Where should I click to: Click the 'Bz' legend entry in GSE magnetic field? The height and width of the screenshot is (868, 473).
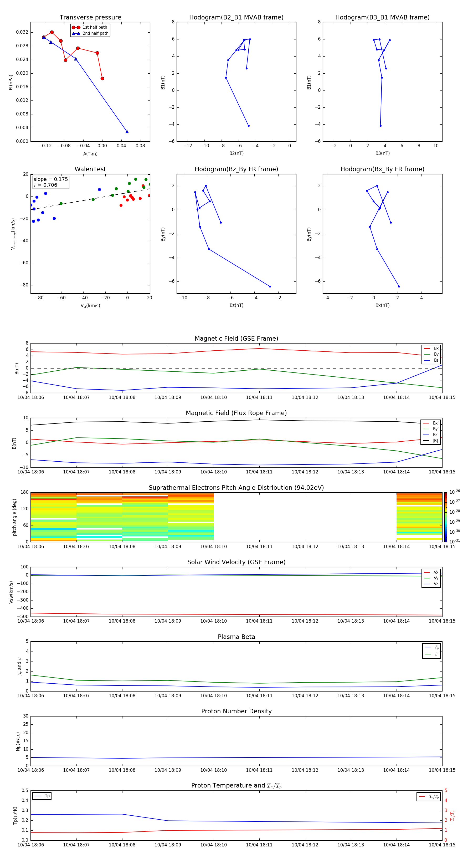point(431,360)
